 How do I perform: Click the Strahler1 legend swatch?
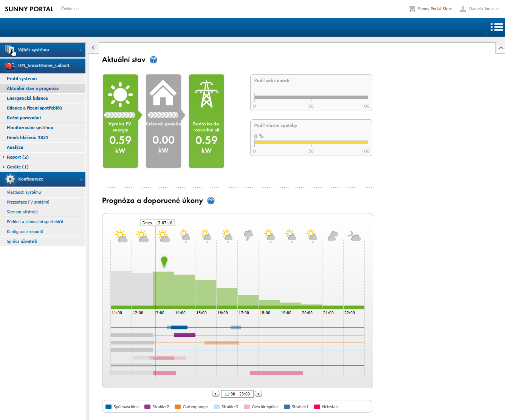pos(287,407)
